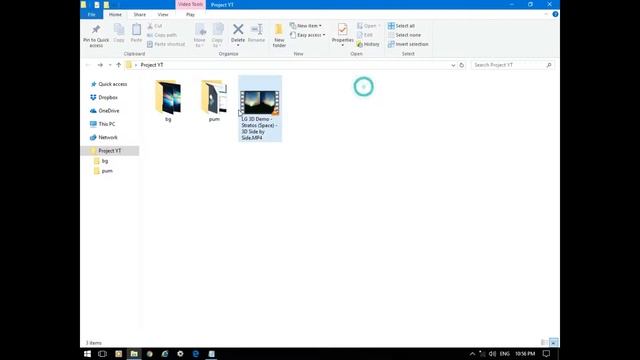Select This PC in navigation pane
This screenshot has height=360, width=640.
tap(102, 124)
